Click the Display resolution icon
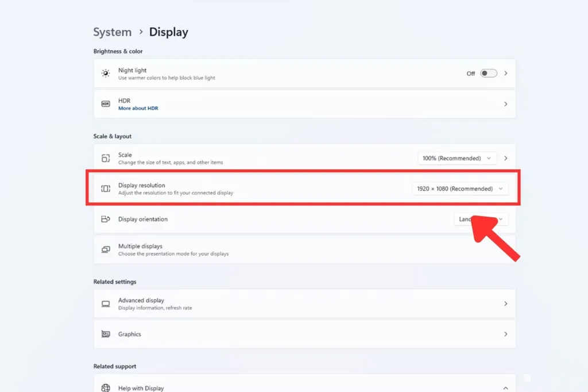 point(106,189)
